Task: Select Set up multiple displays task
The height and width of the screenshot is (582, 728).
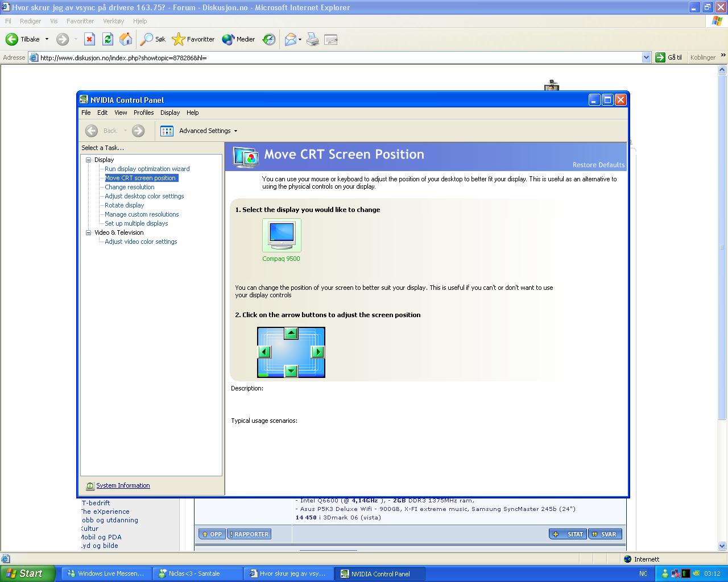Action: [x=136, y=223]
